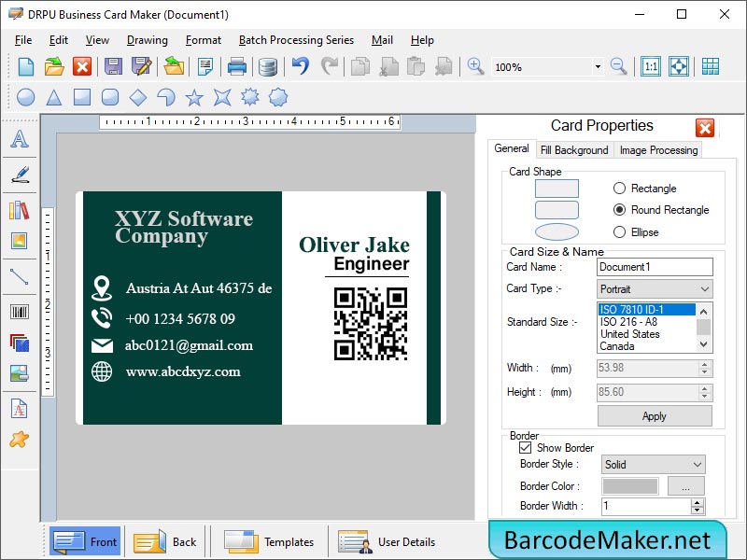This screenshot has width=747, height=560.
Task: Switch to the Fill Background tab
Action: click(574, 149)
